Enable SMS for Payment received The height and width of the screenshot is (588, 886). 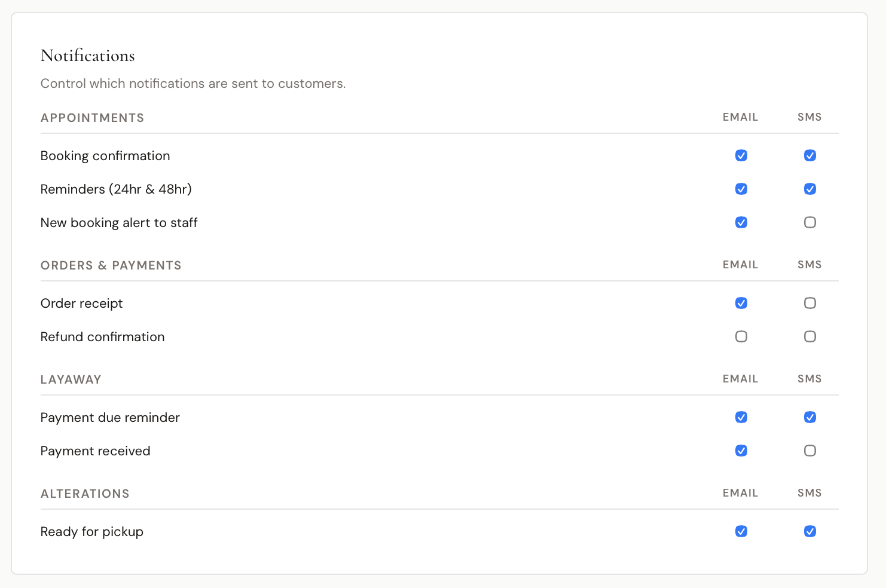click(810, 451)
